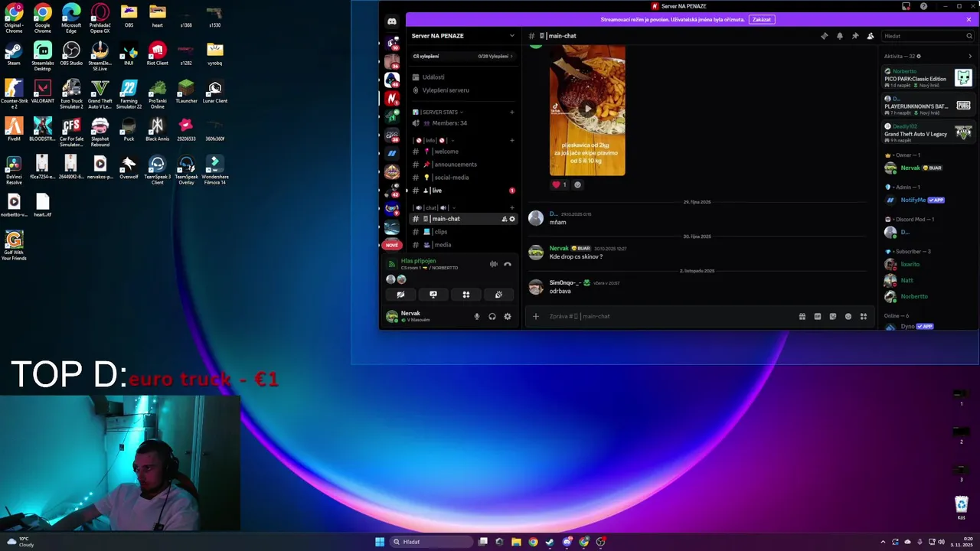Open Grand Theft Auto V Legacy activity card
The width and height of the screenshot is (980, 551).
(x=927, y=133)
